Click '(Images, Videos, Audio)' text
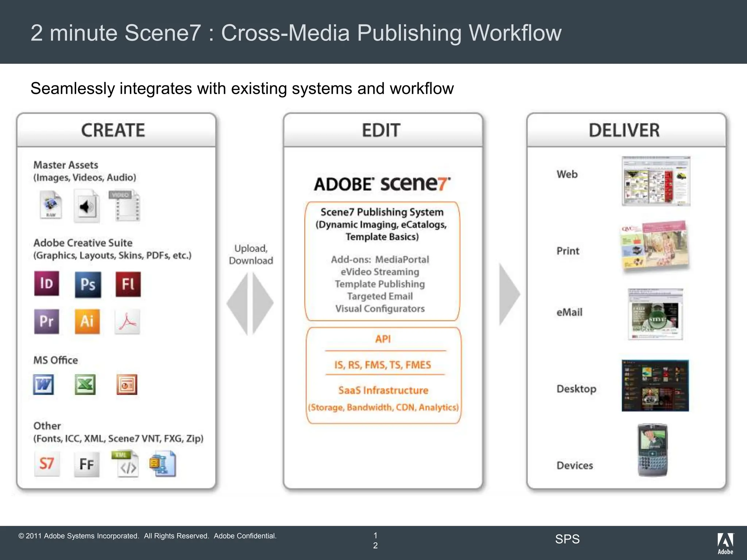The width and height of the screenshot is (747, 560). click(85, 178)
